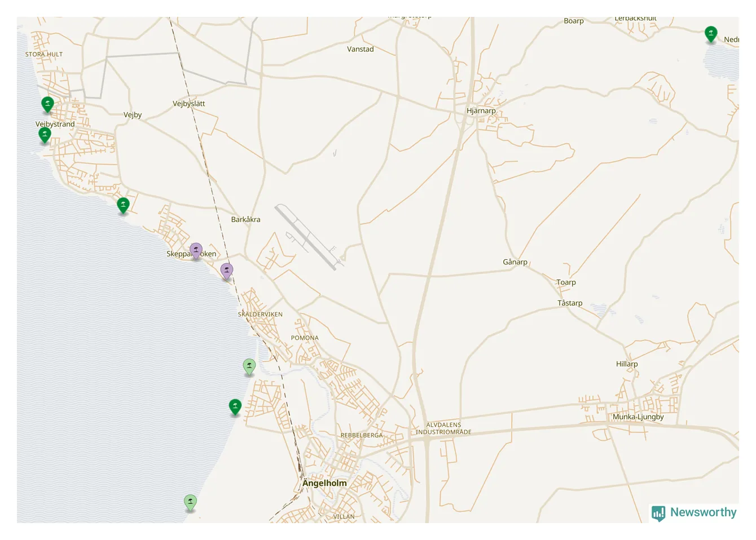Click the Vejbyslätt label
756x540 pixels.
coord(188,104)
